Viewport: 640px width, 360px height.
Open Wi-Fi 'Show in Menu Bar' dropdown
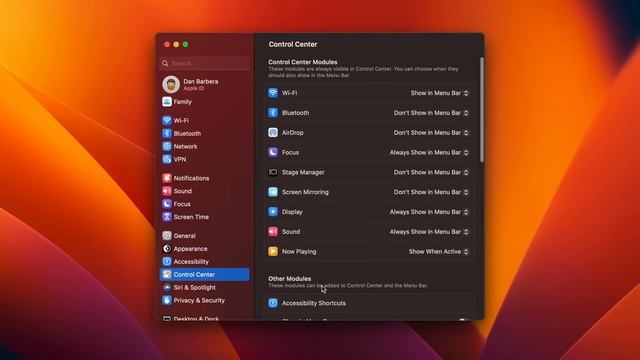tap(440, 93)
